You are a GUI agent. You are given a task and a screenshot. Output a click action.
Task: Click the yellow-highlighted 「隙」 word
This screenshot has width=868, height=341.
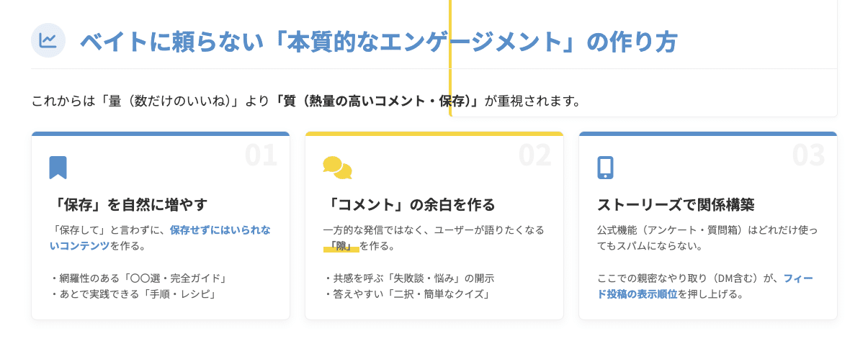coord(341,246)
